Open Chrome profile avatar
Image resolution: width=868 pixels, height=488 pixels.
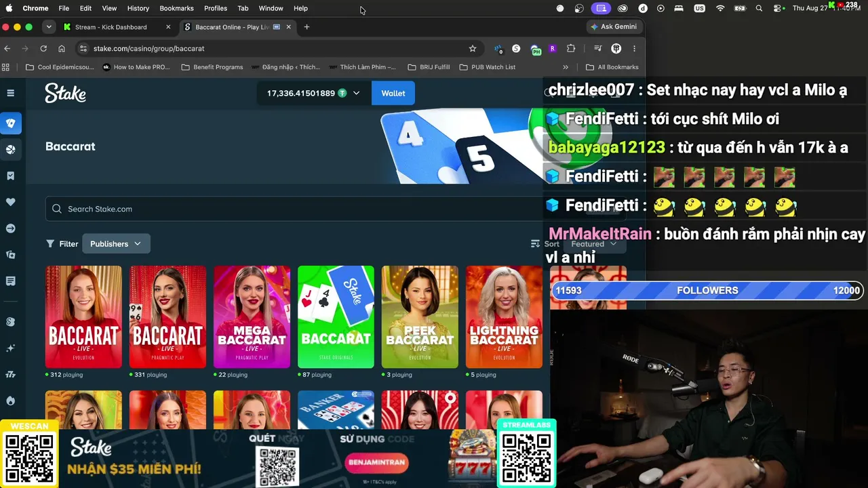tap(616, 49)
